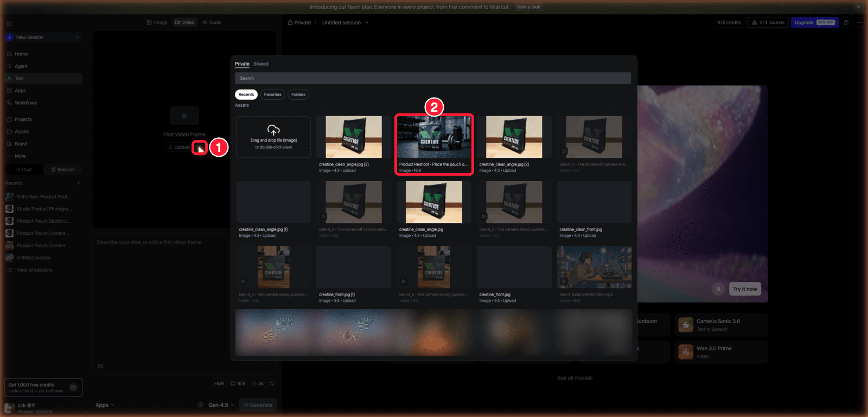868x417 pixels.
Task: Click the asset Search field
Action: (x=433, y=78)
